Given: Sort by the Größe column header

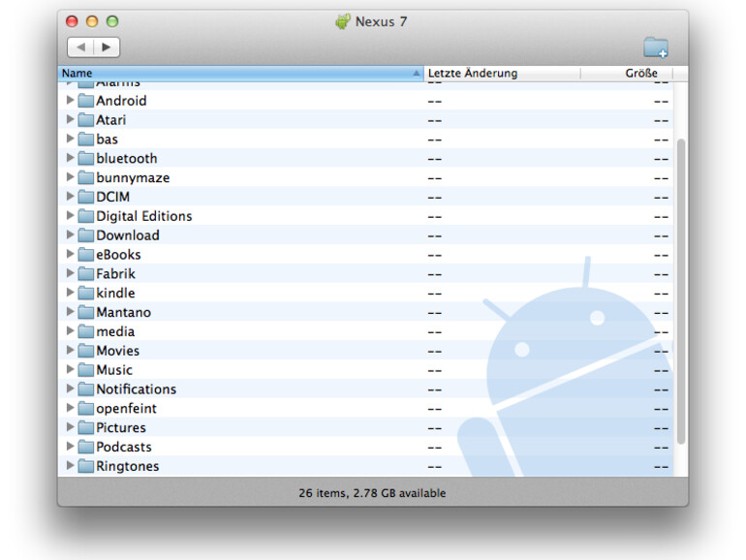Looking at the screenshot, I should pos(627,74).
